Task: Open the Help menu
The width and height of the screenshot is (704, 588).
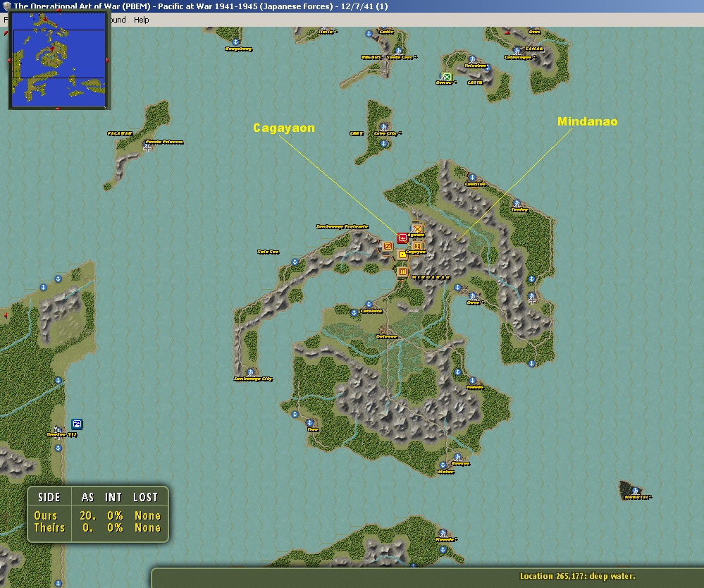Action: click(141, 20)
